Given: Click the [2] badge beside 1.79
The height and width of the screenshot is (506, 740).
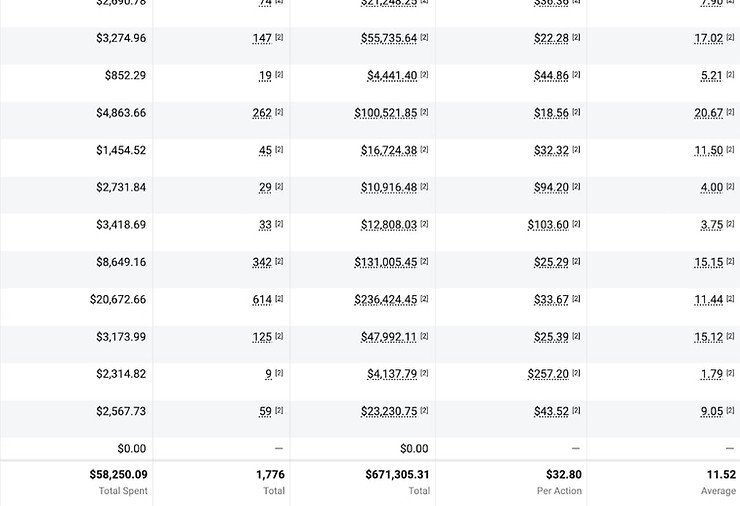Looking at the screenshot, I should (730, 373).
